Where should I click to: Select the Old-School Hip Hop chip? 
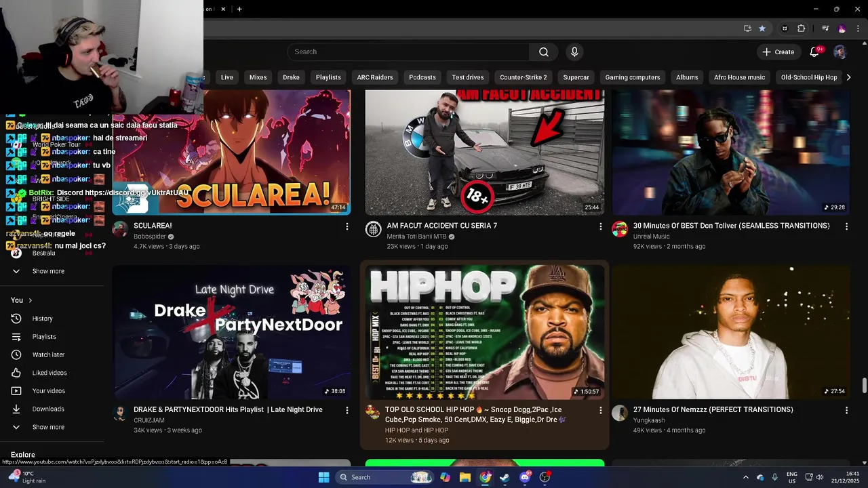809,77
